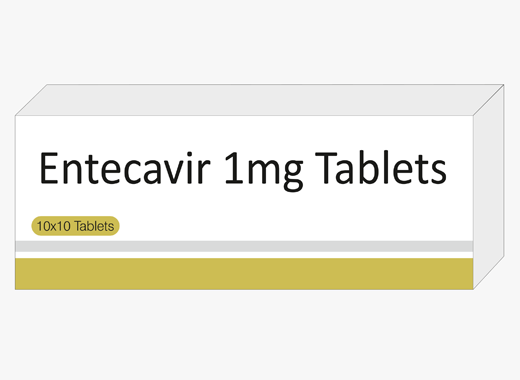Click the large Tablets word in title
Image resolution: width=520 pixels, height=380 pixels.
380,167
